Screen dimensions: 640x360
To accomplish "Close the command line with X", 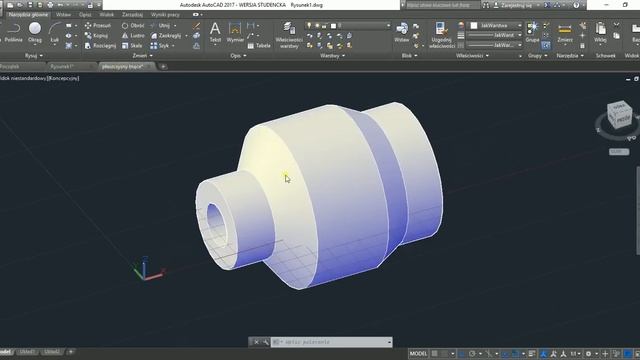I will pos(256,342).
